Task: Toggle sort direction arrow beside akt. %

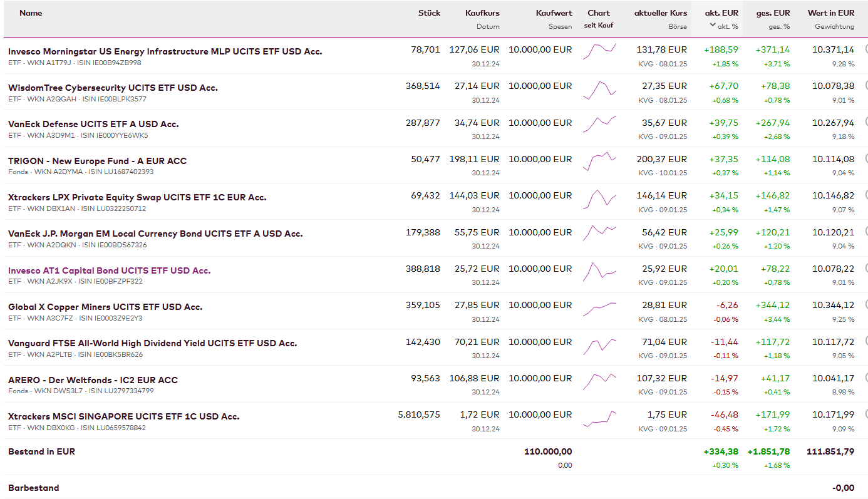Action: 713,26
